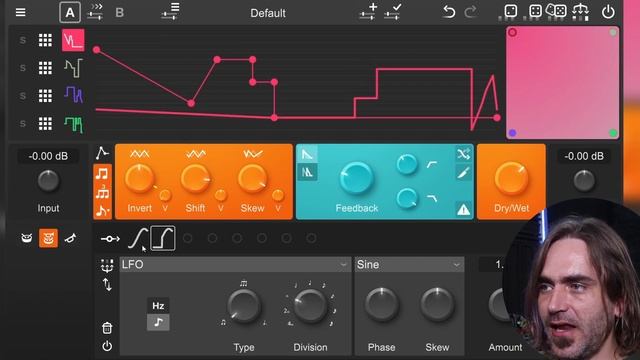Click the first envelope point at left

(x=96, y=50)
